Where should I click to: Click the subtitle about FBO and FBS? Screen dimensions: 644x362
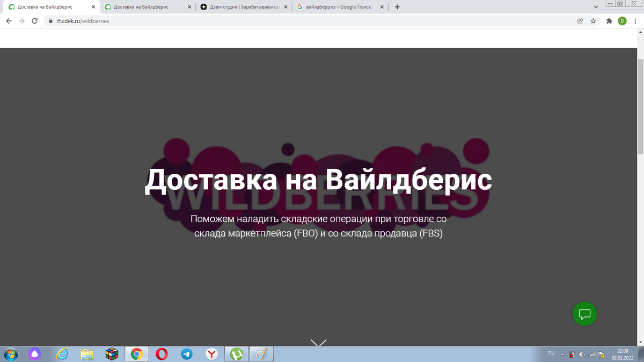[x=318, y=226]
